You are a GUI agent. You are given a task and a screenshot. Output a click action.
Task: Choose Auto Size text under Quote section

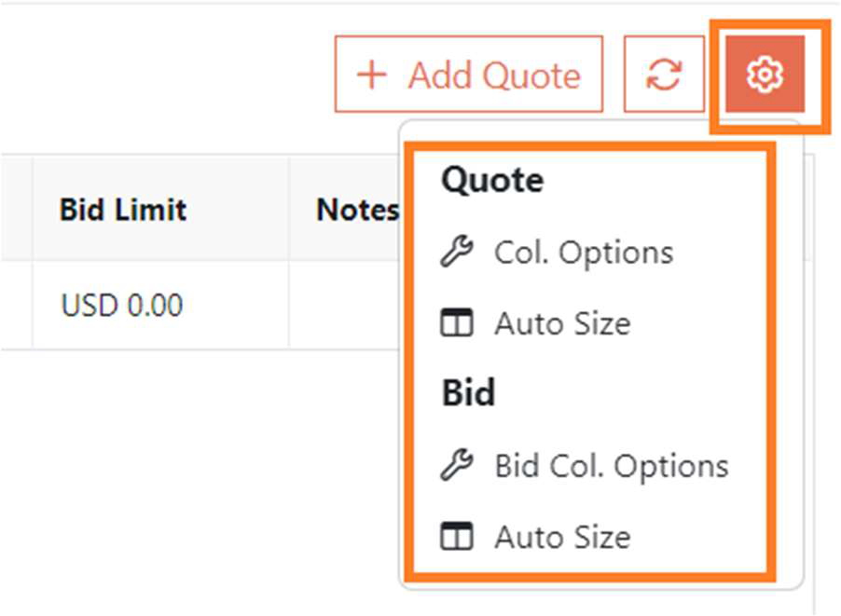pos(562,324)
